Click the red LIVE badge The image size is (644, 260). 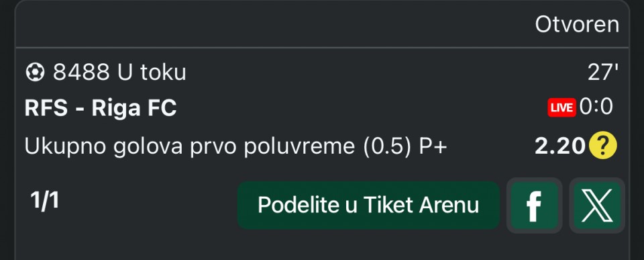pos(561,107)
